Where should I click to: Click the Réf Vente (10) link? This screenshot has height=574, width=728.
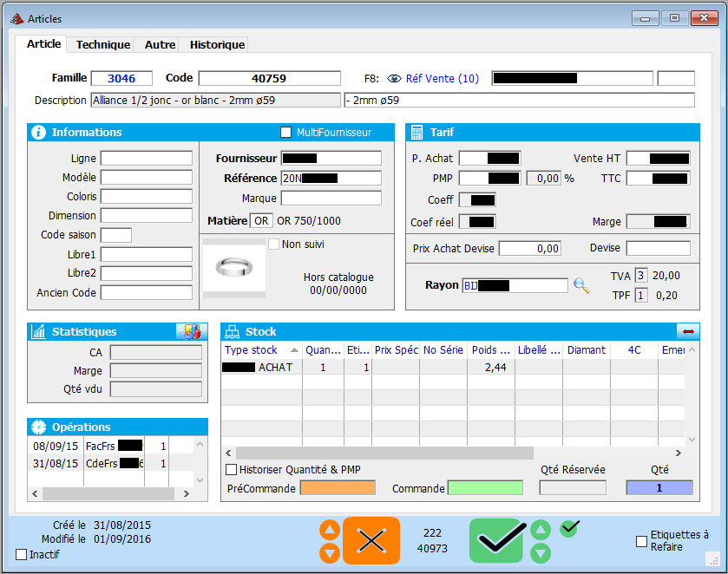(x=442, y=78)
